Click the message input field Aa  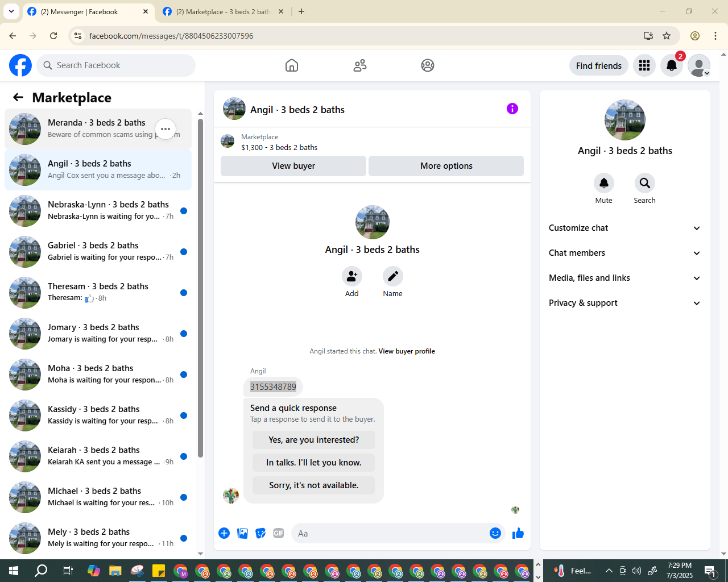[x=389, y=533]
